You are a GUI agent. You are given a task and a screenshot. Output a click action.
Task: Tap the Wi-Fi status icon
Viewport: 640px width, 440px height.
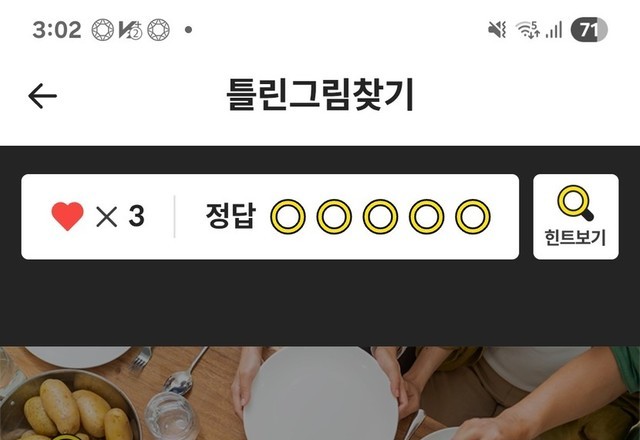pyautogui.click(x=527, y=30)
